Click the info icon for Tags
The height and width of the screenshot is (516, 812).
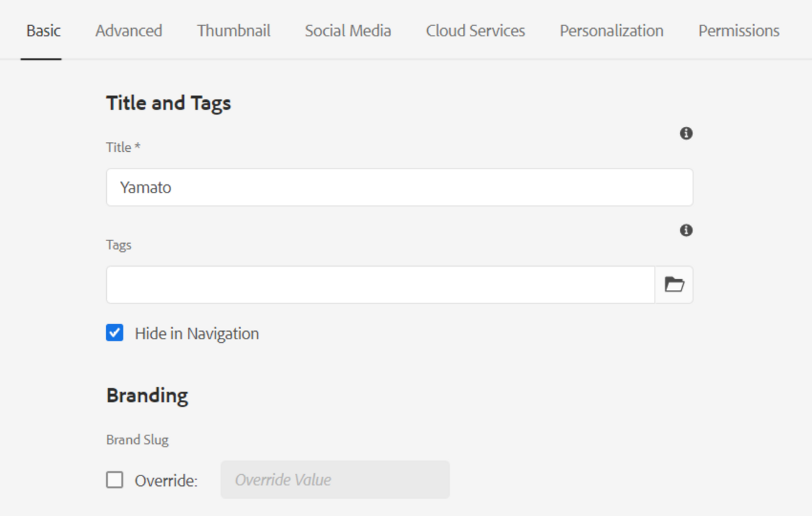[x=686, y=231]
